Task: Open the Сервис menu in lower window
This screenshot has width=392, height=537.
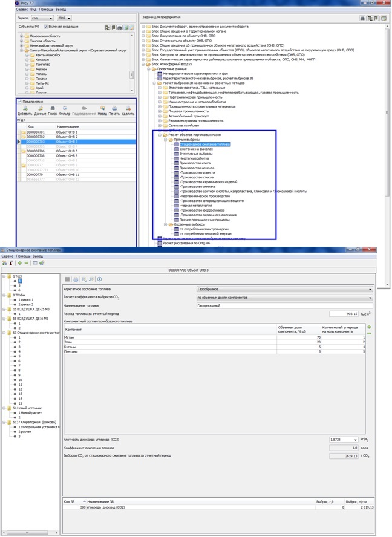Action: pyautogui.click(x=7, y=256)
